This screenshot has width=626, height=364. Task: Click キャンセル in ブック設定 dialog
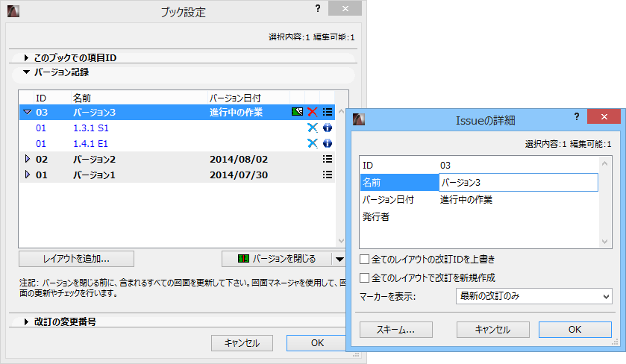(x=242, y=343)
